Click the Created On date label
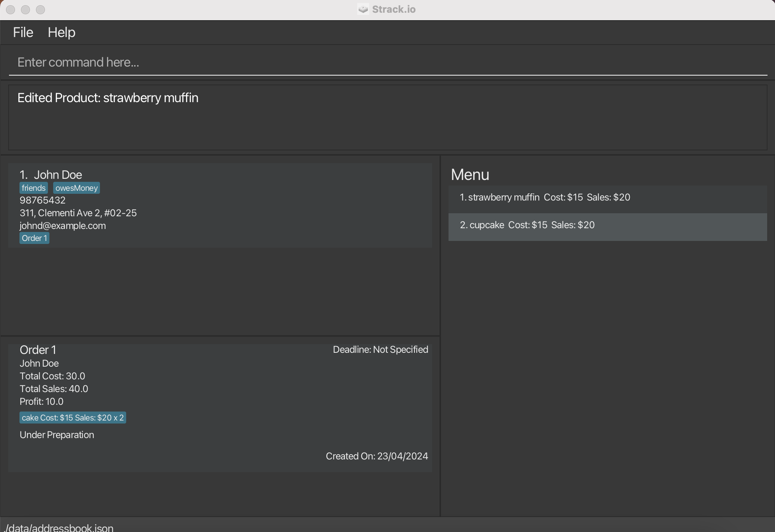The width and height of the screenshot is (775, 532). 376,456
